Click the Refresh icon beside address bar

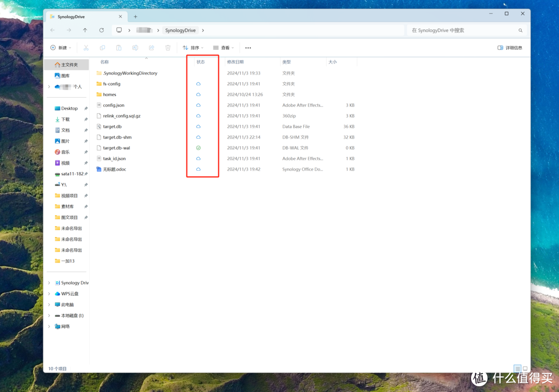coord(101,31)
